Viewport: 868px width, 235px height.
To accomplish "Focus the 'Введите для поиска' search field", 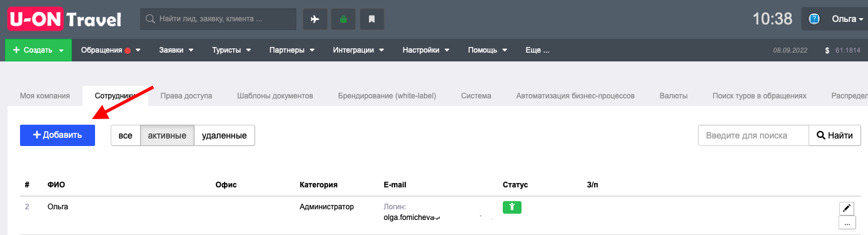I will pos(754,135).
